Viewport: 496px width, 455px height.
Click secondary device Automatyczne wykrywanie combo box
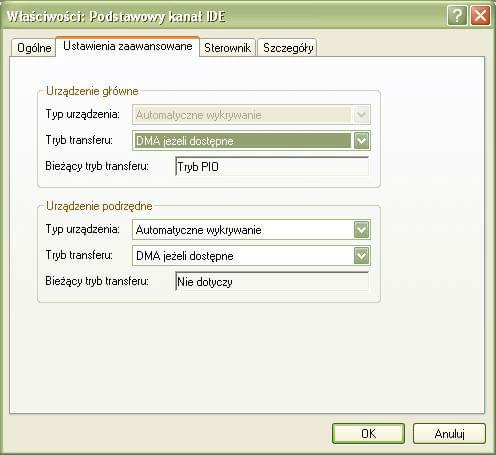pyautogui.click(x=251, y=230)
